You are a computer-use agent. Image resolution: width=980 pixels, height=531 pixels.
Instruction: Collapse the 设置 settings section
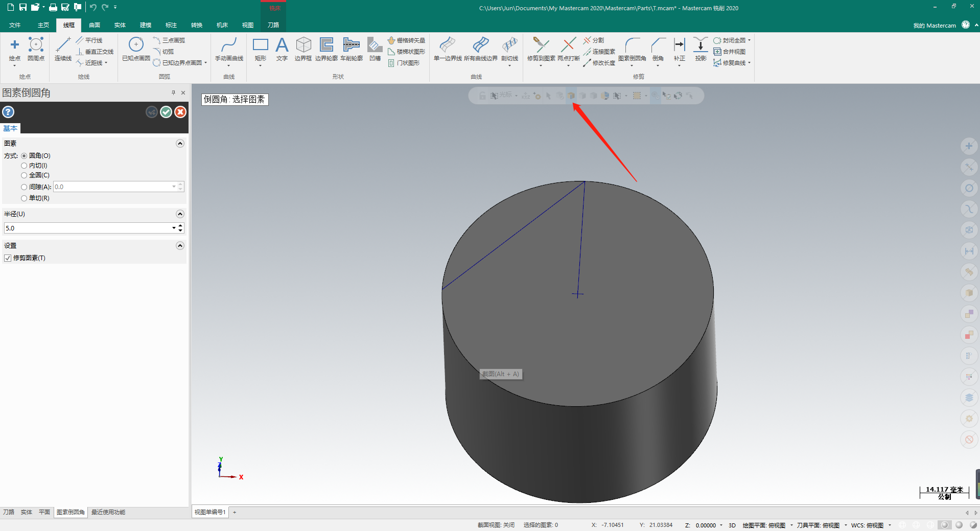[x=180, y=246]
